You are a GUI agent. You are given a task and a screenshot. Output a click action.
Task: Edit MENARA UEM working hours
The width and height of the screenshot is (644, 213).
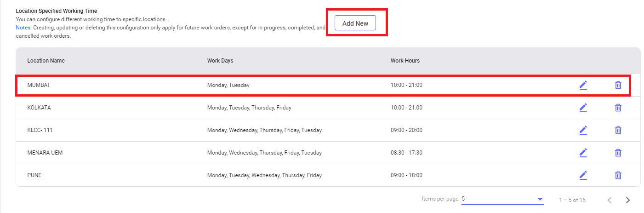[x=583, y=153]
